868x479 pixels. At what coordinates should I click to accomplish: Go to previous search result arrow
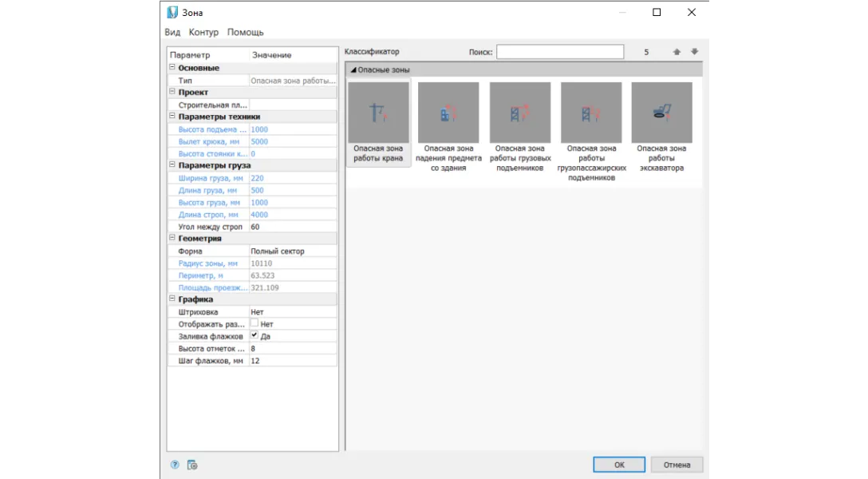click(677, 52)
